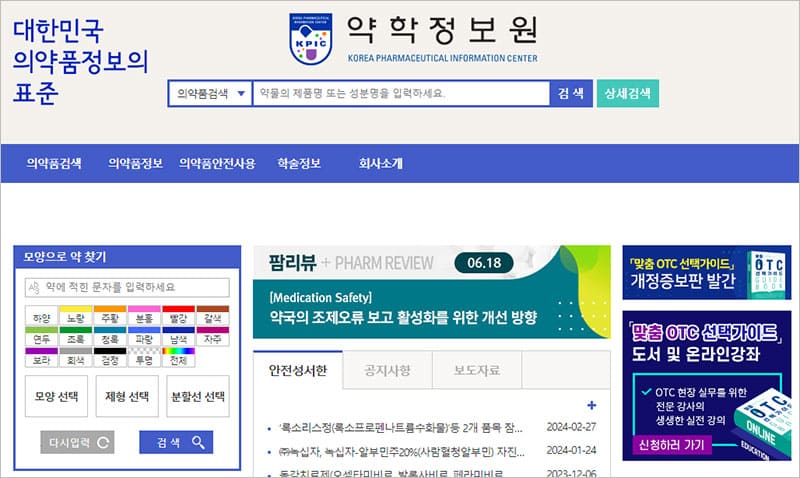
Task: Click the blue 검색 button beside search field
Action: (x=570, y=93)
